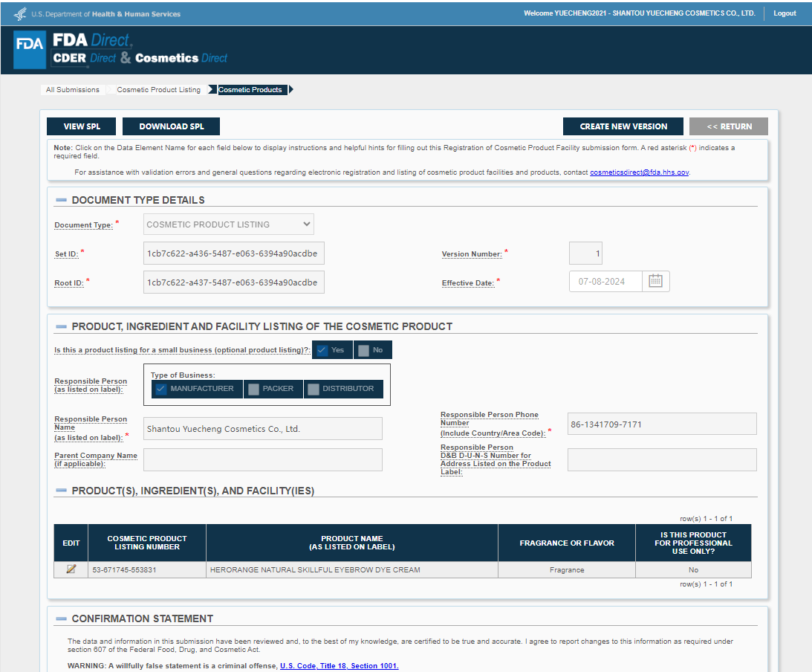The width and height of the screenshot is (812, 672).
Task: Open the Effective Date calendar picker icon
Action: click(x=655, y=281)
